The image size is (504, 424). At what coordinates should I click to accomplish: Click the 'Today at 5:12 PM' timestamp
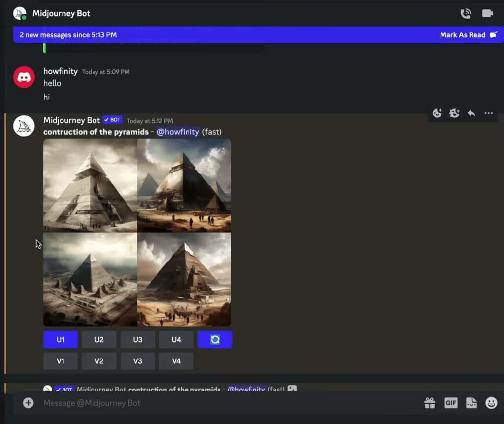click(x=150, y=121)
